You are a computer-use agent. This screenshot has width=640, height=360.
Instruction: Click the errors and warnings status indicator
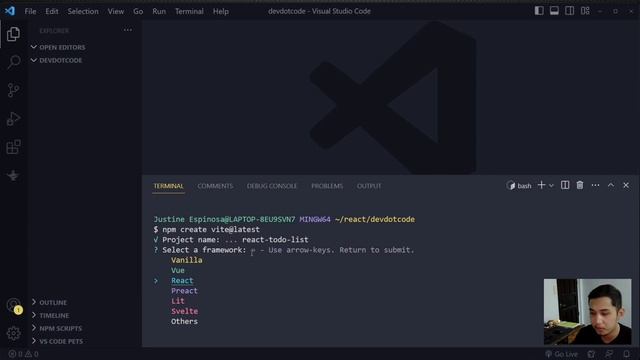[23, 354]
